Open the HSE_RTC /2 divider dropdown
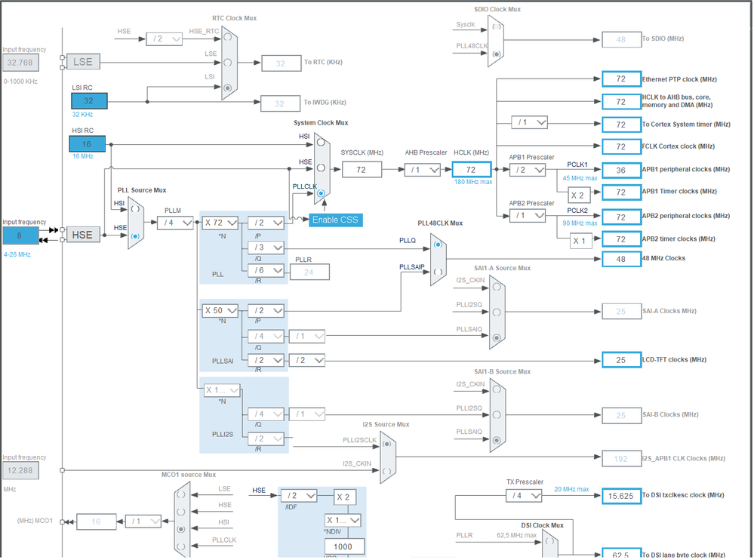This screenshot has height=560, width=754. [164, 38]
